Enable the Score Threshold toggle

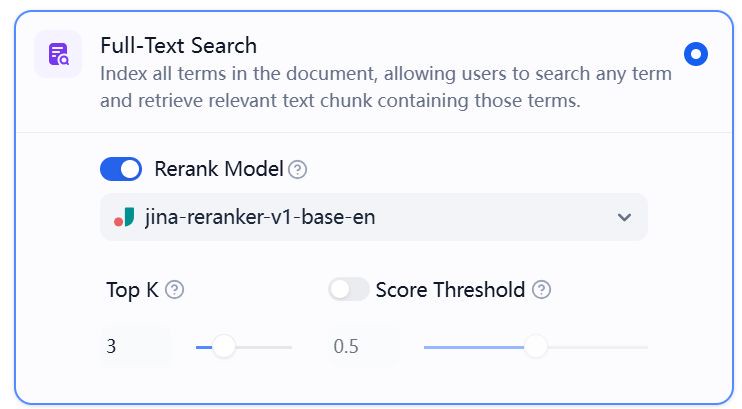(x=349, y=289)
